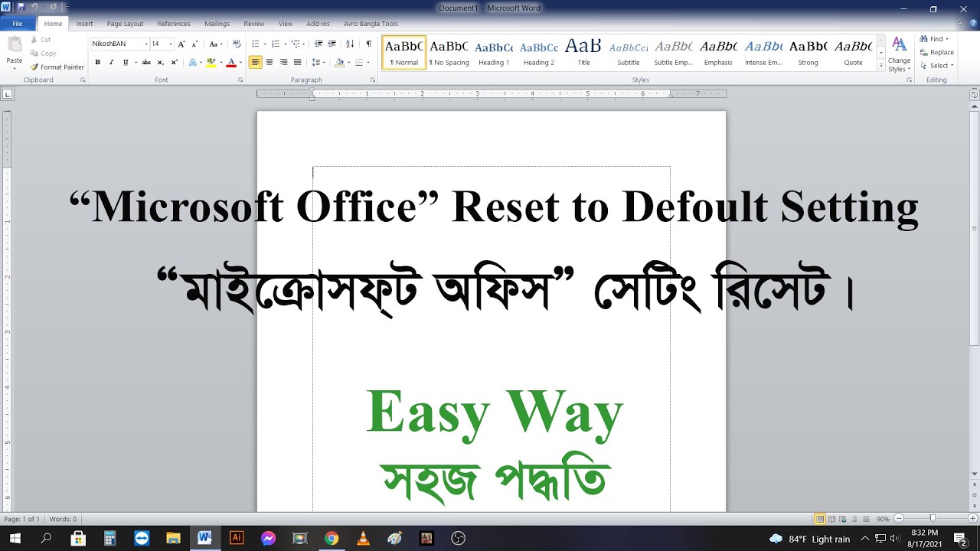Activate the Format Painter brush
This screenshot has height=551, width=980.
click(x=57, y=67)
